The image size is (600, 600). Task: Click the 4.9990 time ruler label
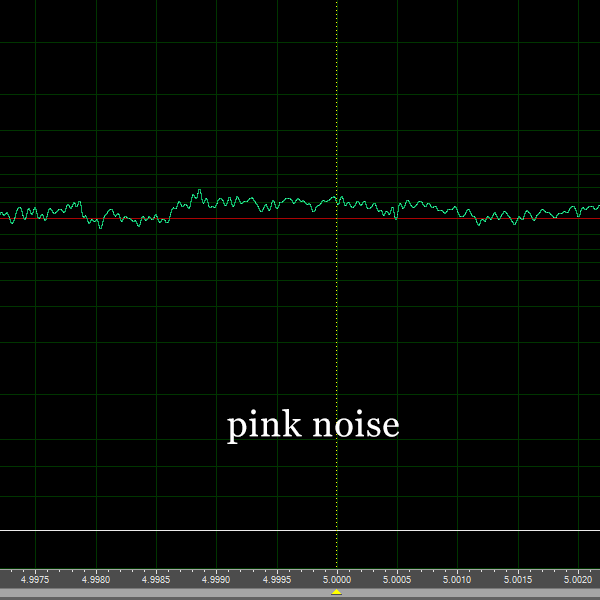pyautogui.click(x=217, y=579)
